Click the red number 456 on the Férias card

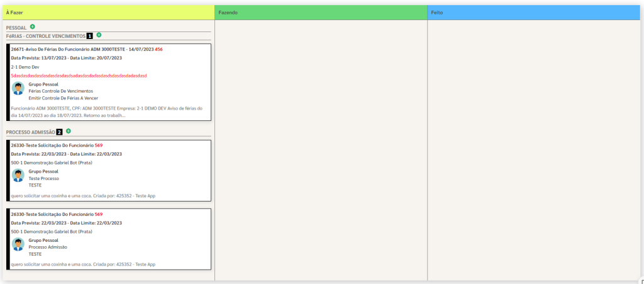tap(158, 49)
